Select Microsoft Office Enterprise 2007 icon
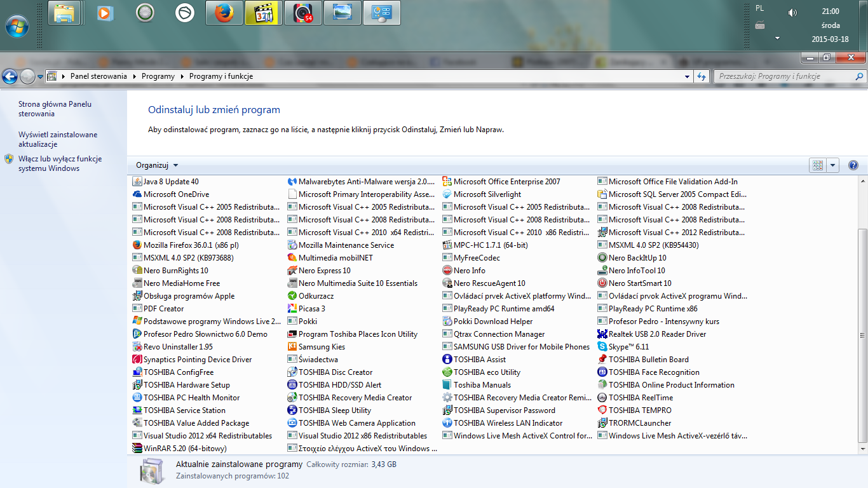 [x=447, y=182]
